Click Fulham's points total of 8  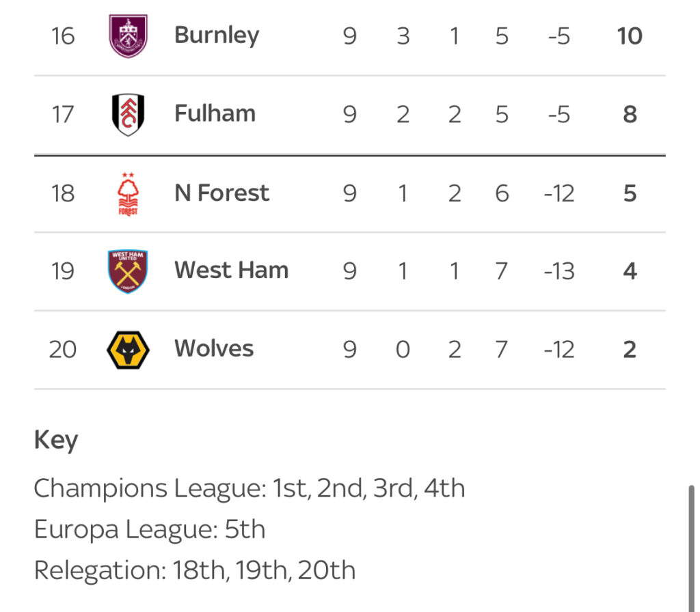[630, 114]
